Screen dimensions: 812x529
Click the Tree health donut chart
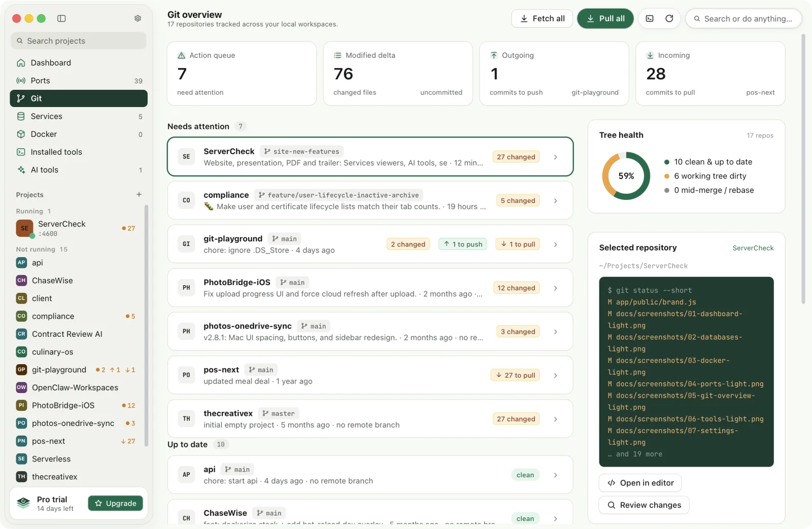tap(626, 176)
